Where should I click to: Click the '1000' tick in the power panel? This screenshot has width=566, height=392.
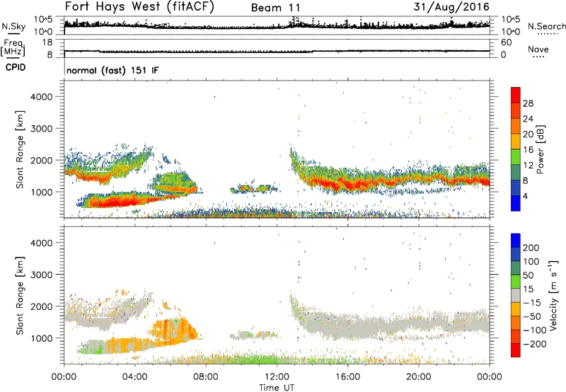[x=42, y=192]
